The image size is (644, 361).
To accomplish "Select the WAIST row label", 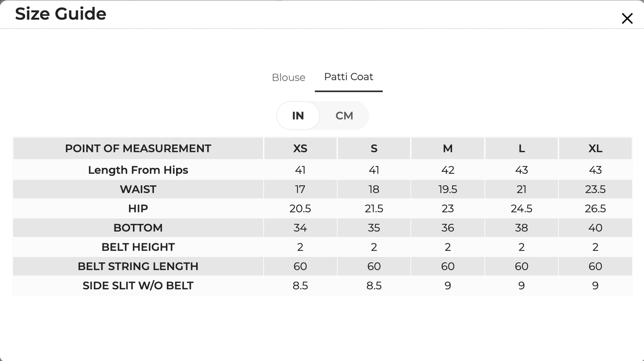I will tap(138, 189).
